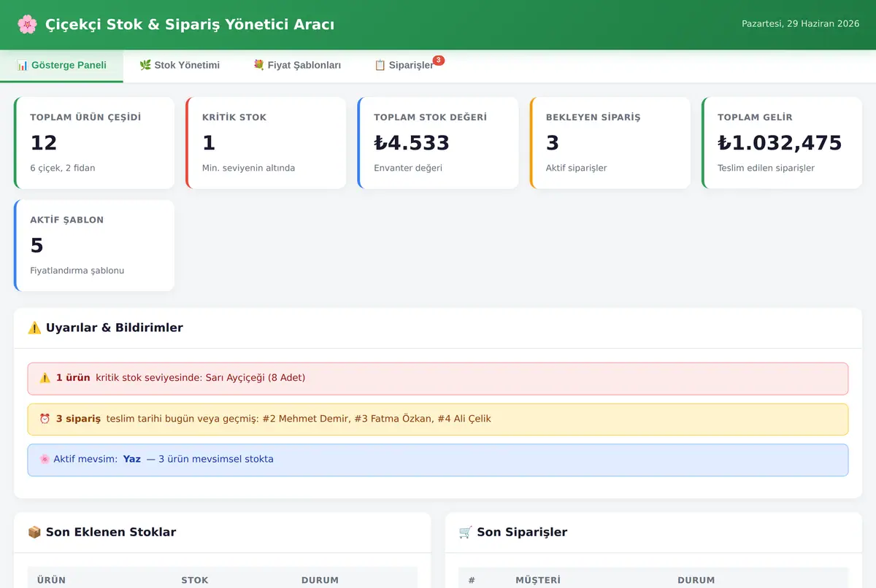Click the Aktif mevsim Yaz notification

[x=438, y=460]
